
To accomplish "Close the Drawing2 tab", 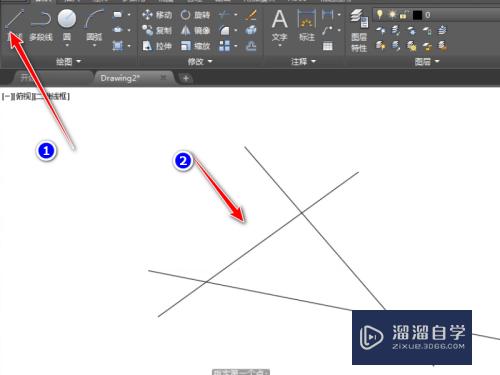I will pyautogui.click(x=163, y=78).
